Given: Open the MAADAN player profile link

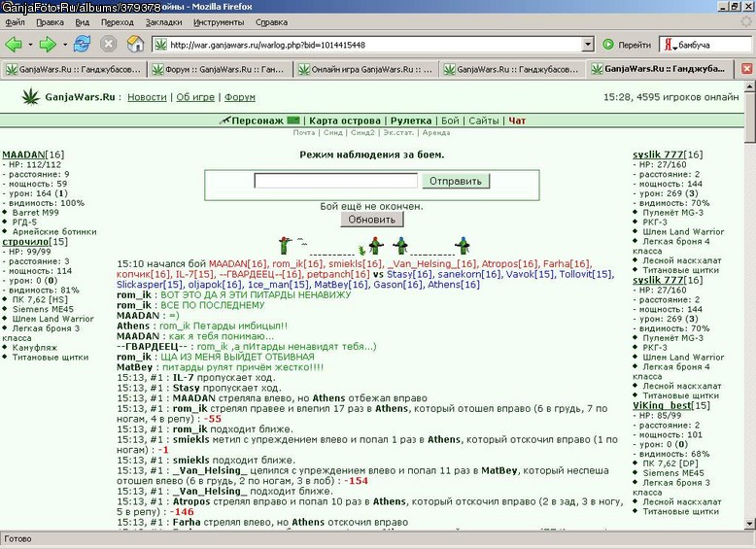Looking at the screenshot, I should pyautogui.click(x=23, y=154).
